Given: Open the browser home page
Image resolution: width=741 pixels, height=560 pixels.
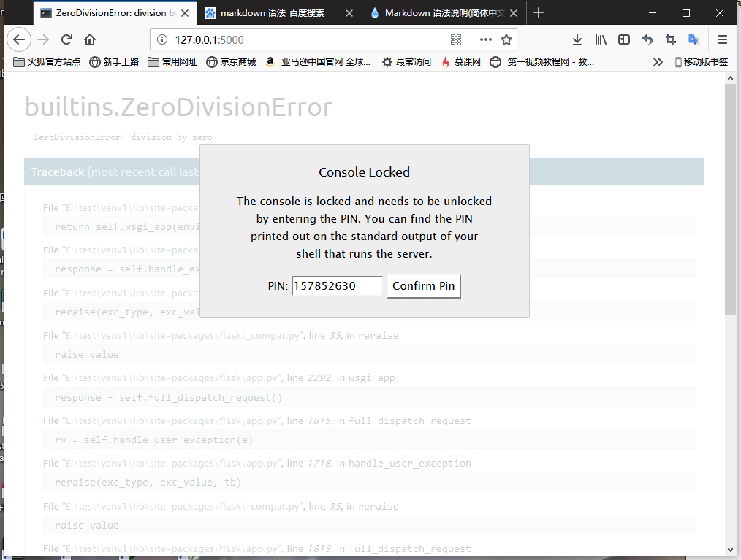Looking at the screenshot, I should [90, 39].
